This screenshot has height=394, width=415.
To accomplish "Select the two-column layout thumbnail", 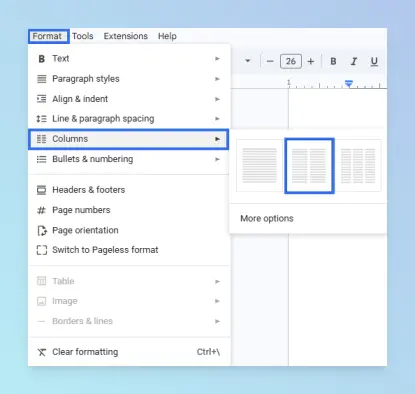I will click(309, 166).
